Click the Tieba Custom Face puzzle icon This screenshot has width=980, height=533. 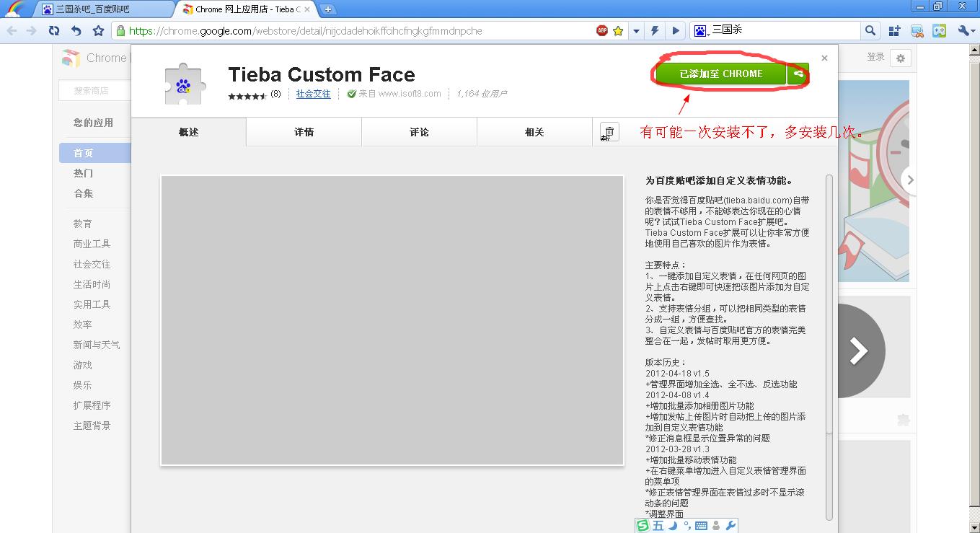[x=184, y=85]
